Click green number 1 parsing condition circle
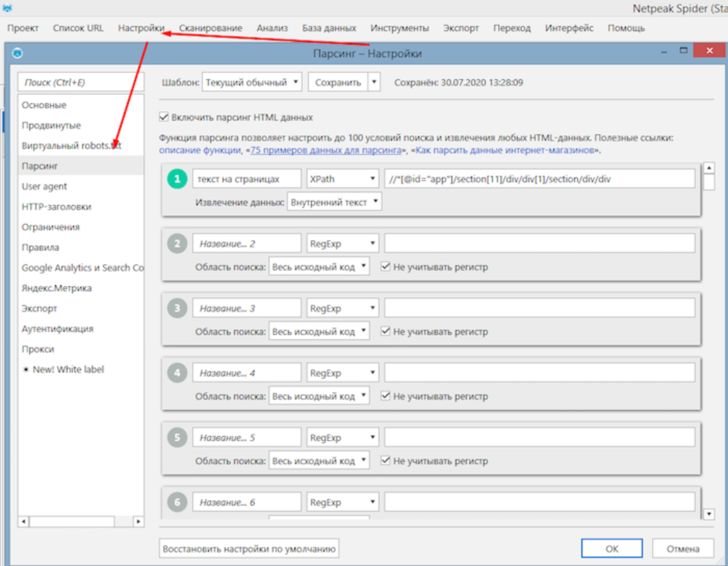Screen dimensions: 728x566 coord(177,179)
